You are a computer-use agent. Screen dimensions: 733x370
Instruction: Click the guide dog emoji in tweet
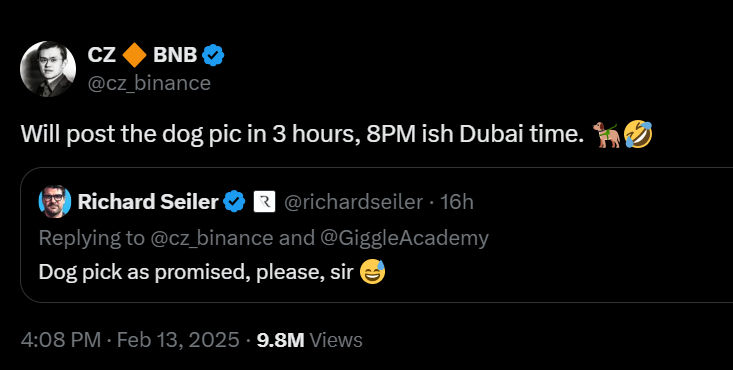[606, 134]
